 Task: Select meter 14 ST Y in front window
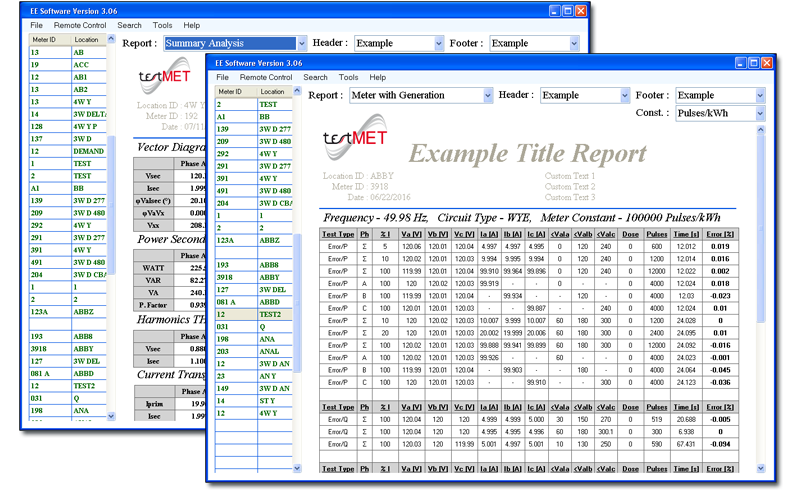(254, 401)
